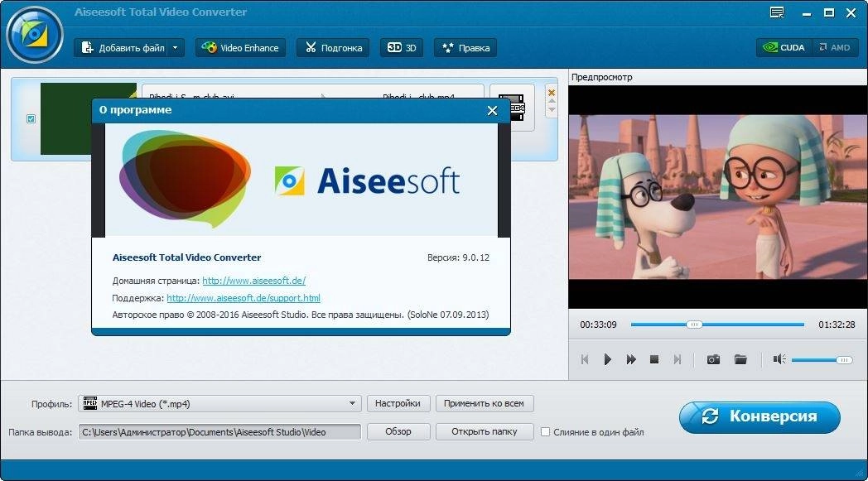Close the О программе dialog
868x481 pixels.
(x=492, y=111)
